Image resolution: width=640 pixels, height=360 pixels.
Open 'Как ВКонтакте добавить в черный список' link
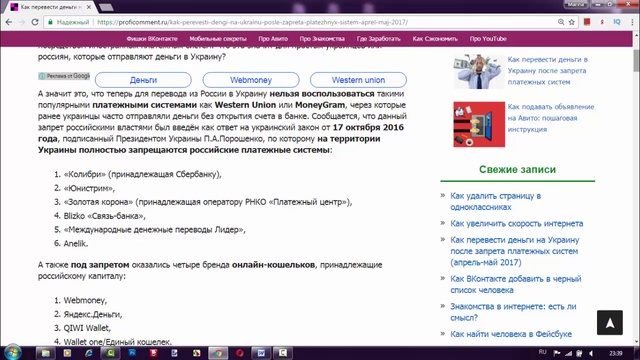pyautogui.click(x=516, y=284)
